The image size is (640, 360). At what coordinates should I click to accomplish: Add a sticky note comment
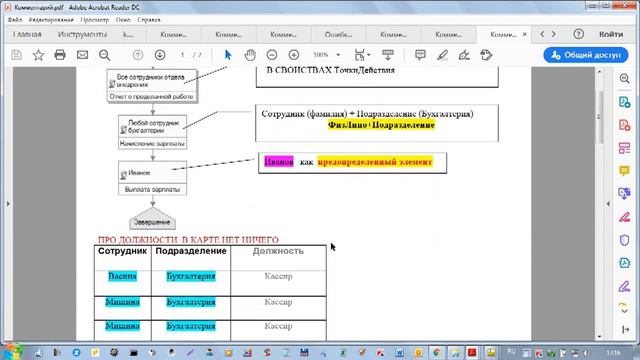pos(420,55)
